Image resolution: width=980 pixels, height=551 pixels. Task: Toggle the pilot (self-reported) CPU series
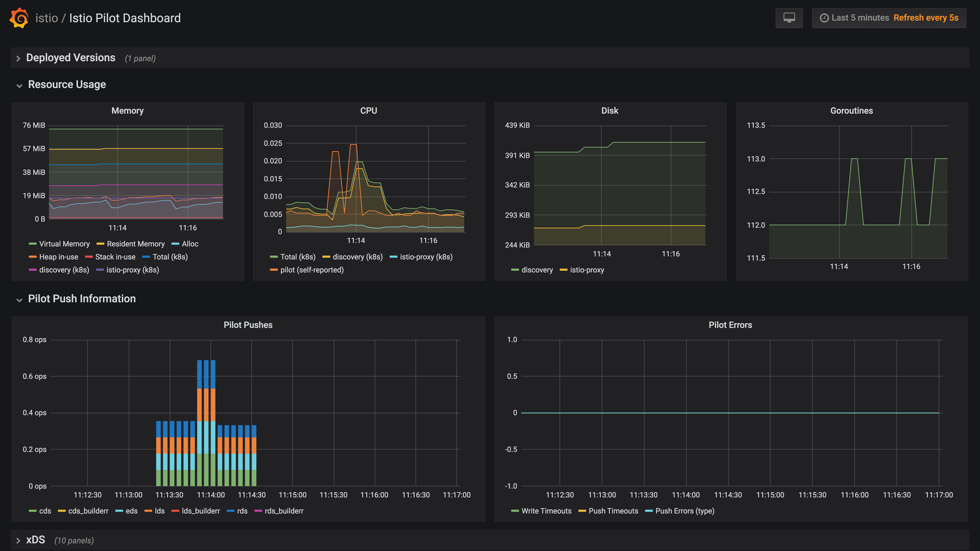coord(312,270)
